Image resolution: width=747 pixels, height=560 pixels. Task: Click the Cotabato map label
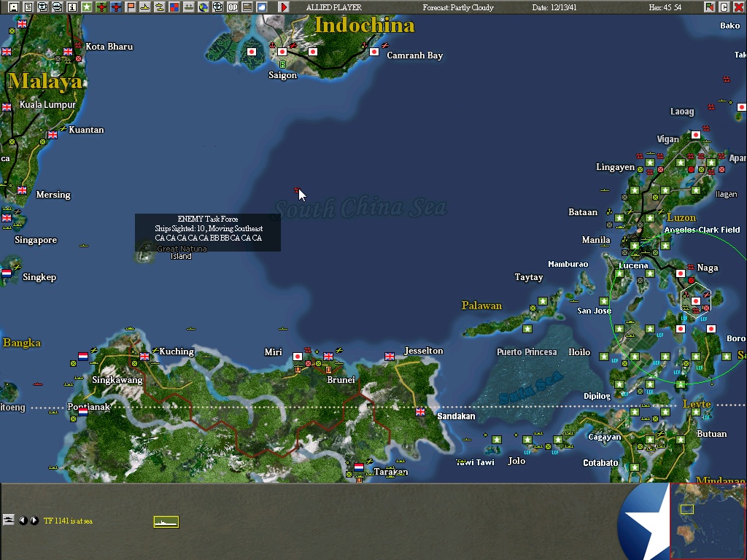pyautogui.click(x=600, y=463)
